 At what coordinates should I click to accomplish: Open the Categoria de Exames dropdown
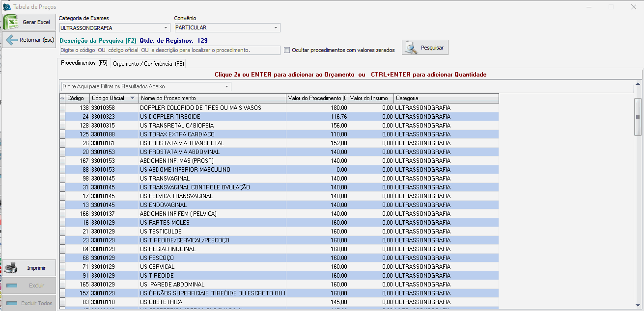tap(166, 28)
